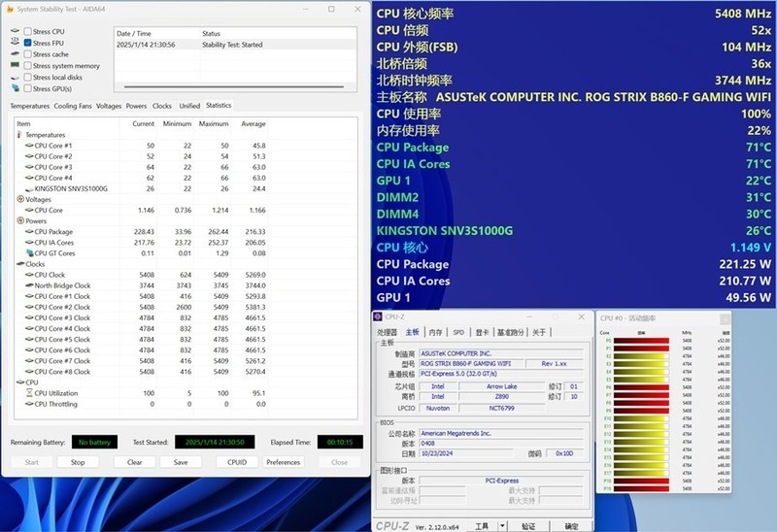The width and height of the screenshot is (777, 532).
Task: Open the SPD tab in CPU-Z
Action: click(x=458, y=332)
